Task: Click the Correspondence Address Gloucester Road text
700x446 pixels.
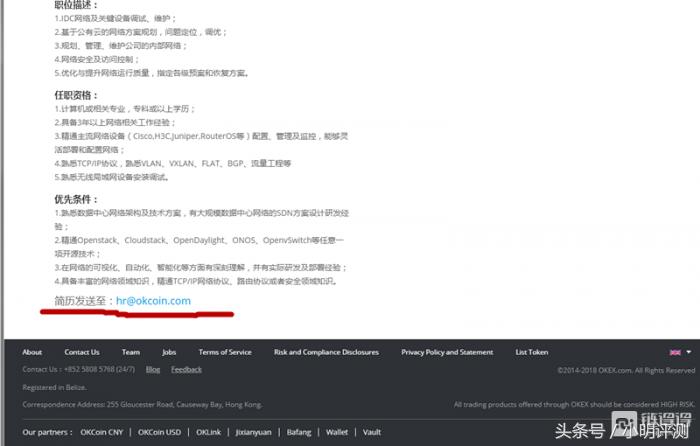Action: (142, 405)
